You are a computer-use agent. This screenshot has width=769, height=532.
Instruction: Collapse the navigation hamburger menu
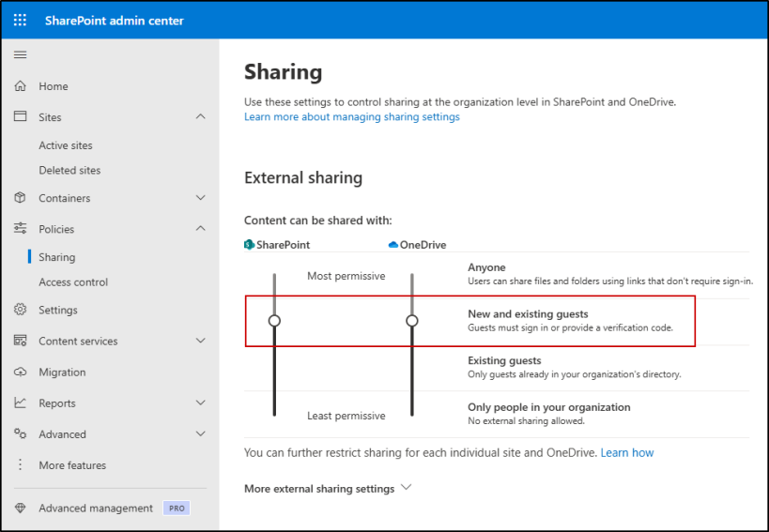coord(20,54)
